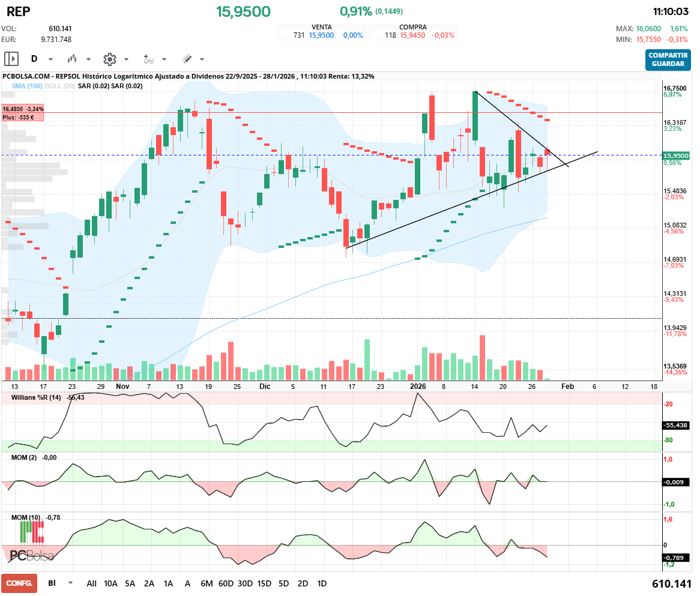The image size is (700, 596).
Task: Click the Nov date axis label
Action: tap(122, 387)
